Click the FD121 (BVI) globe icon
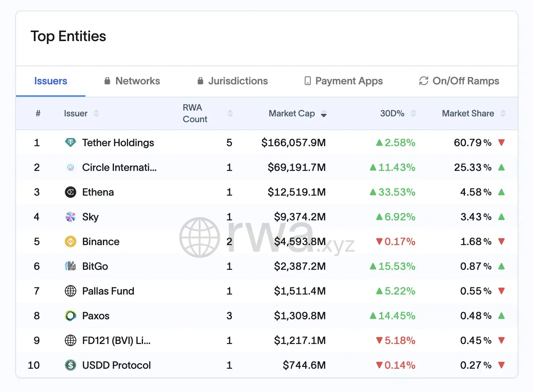The image size is (534, 392). [71, 340]
